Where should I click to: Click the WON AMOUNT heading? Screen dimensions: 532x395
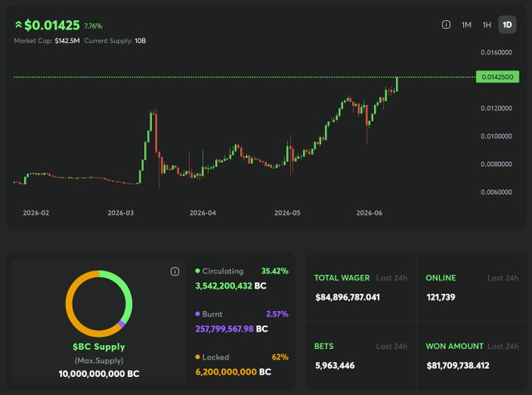click(455, 347)
